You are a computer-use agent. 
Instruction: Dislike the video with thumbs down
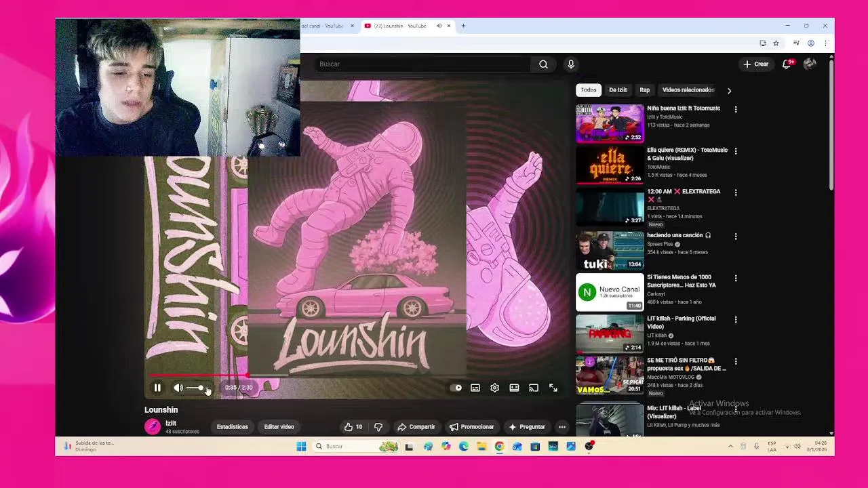click(x=378, y=427)
